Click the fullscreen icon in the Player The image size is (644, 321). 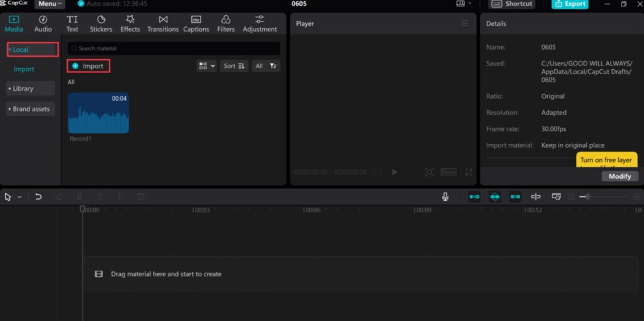(x=469, y=172)
